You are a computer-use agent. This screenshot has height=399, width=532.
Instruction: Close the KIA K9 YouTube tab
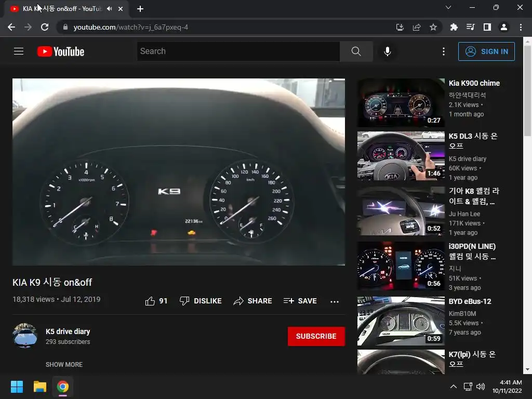pyautogui.click(x=121, y=9)
